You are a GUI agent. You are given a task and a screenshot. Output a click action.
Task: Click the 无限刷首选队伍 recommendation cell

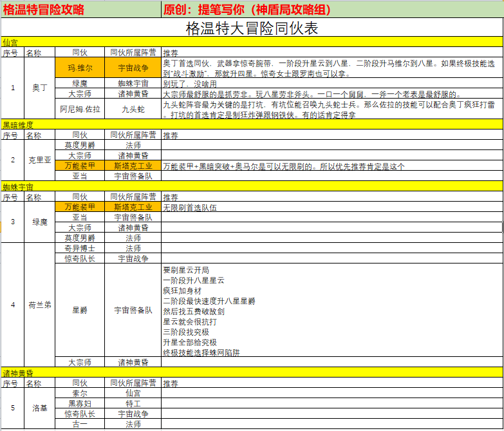tap(332, 207)
